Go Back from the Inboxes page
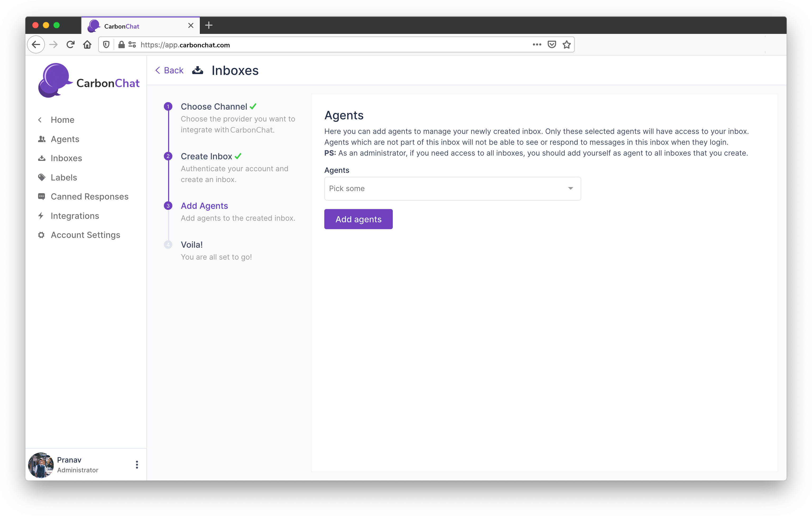This screenshot has height=516, width=812. 169,70
